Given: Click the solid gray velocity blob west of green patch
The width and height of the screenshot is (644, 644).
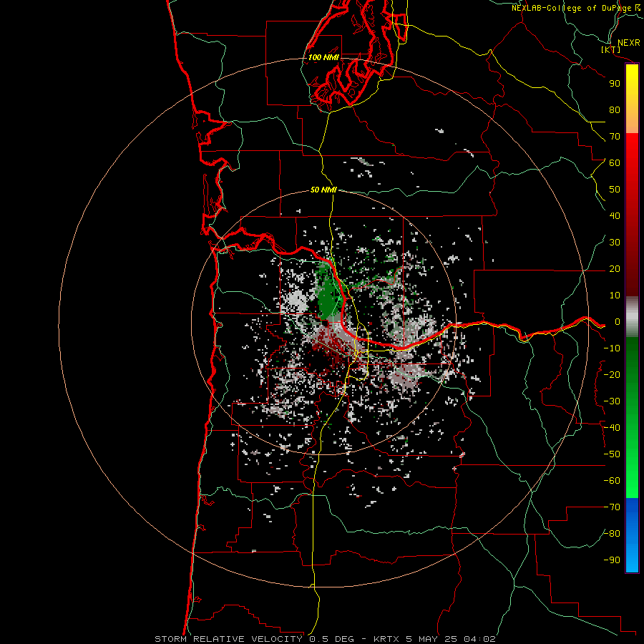Looking at the screenshot, I should pyautogui.click(x=296, y=301).
